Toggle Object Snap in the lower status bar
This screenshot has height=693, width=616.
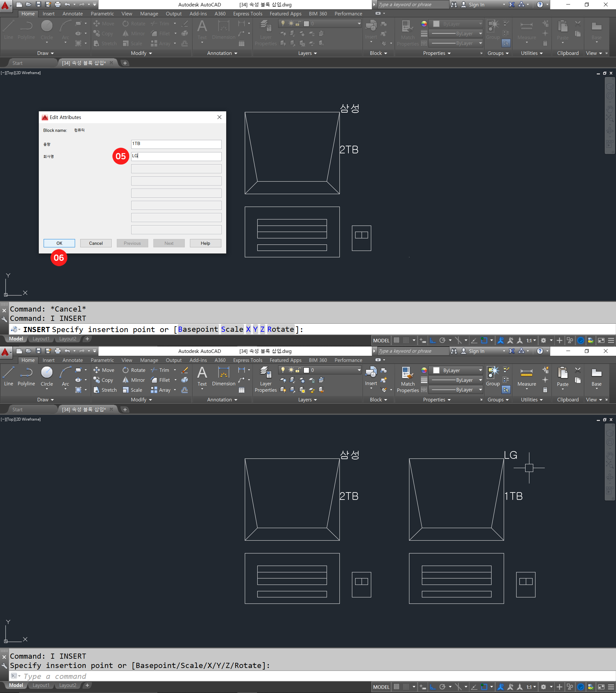[x=484, y=687]
